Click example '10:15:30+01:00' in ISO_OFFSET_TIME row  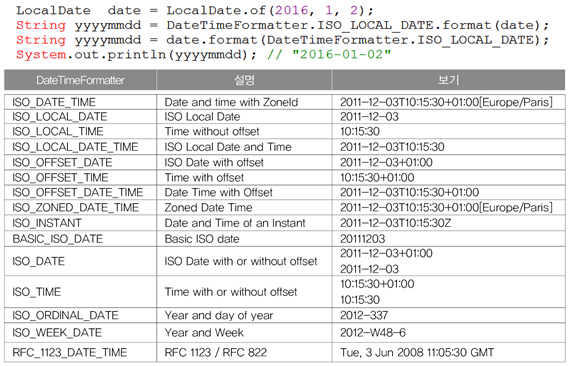(377, 178)
